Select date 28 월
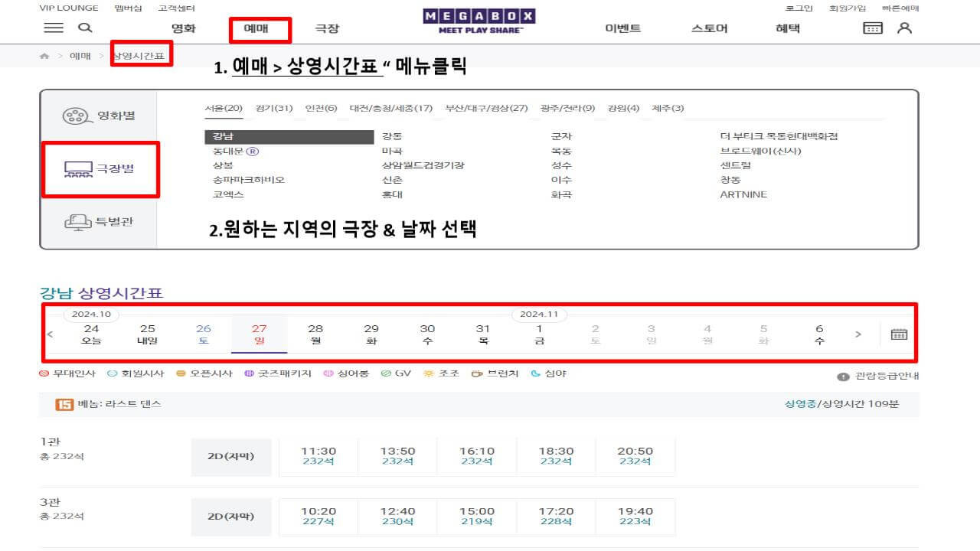This screenshot has width=980, height=551. 315,334
